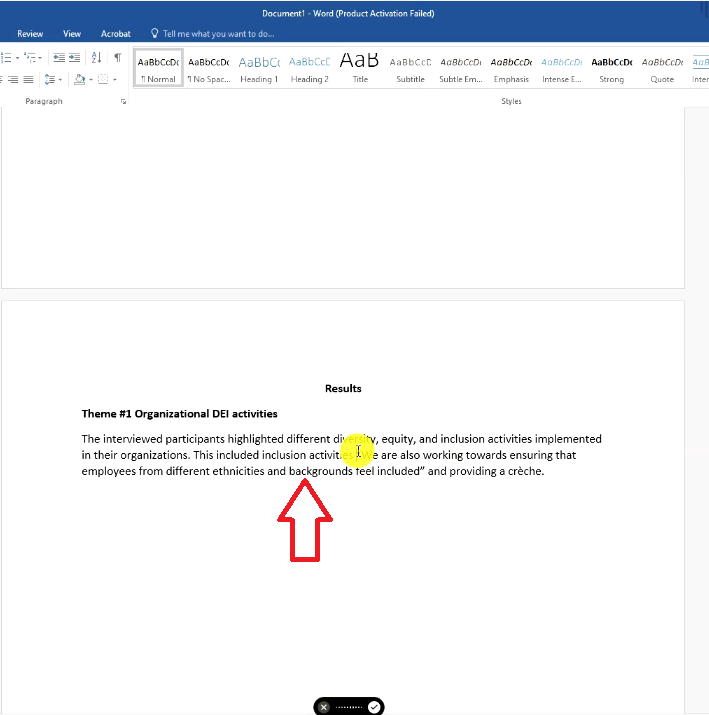709x715 pixels.
Task: Toggle Show/Hide paragraph marks (¶)
Action: tap(118, 57)
